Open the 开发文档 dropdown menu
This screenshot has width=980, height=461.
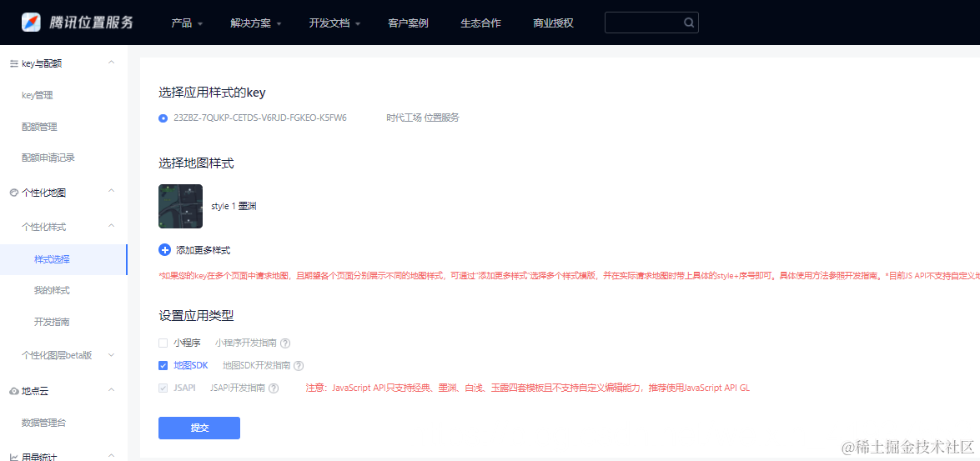[x=334, y=23]
